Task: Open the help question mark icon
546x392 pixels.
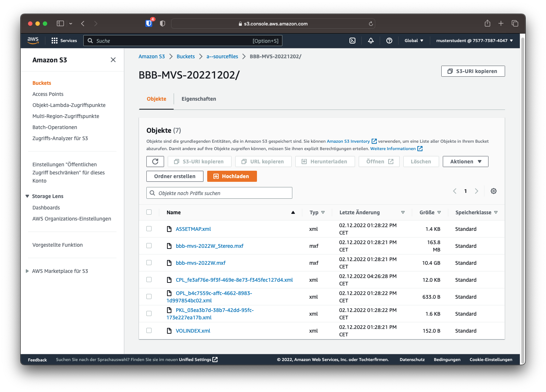Action: coord(389,41)
